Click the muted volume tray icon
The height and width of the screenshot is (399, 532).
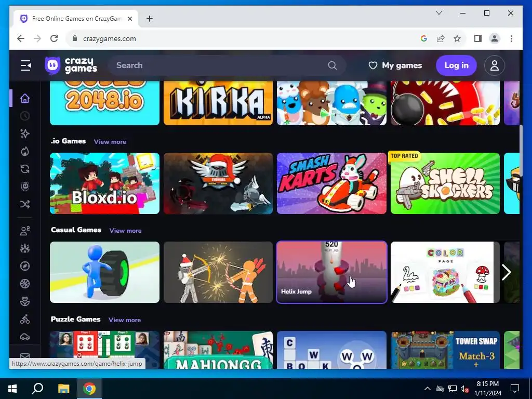pos(464,389)
